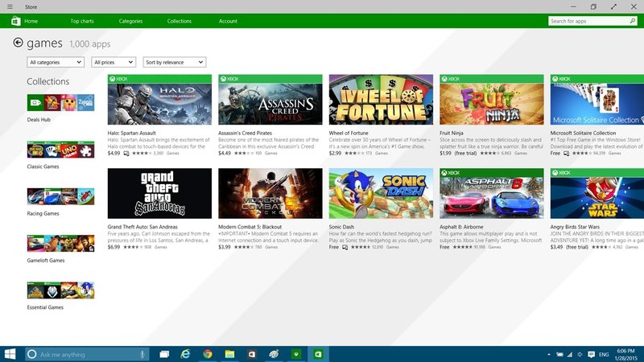
Task: Go back using the circled arrow beside games
Action: [x=18, y=43]
